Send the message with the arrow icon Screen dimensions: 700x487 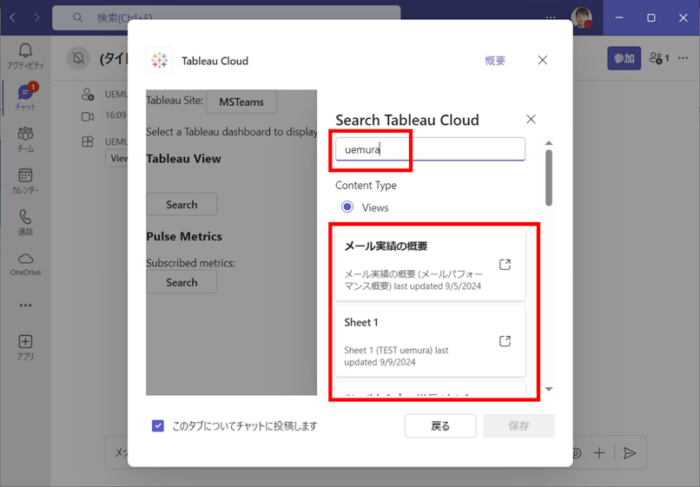click(x=629, y=453)
